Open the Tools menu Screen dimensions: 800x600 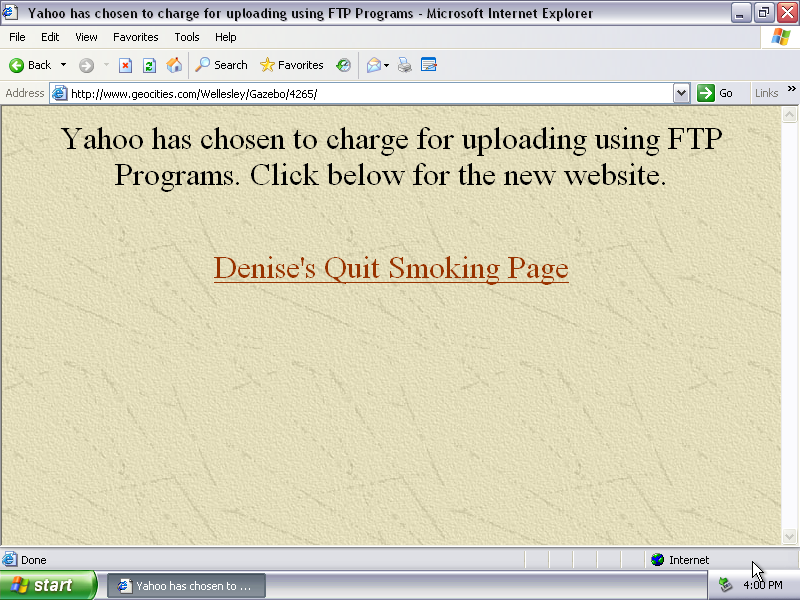click(x=187, y=37)
